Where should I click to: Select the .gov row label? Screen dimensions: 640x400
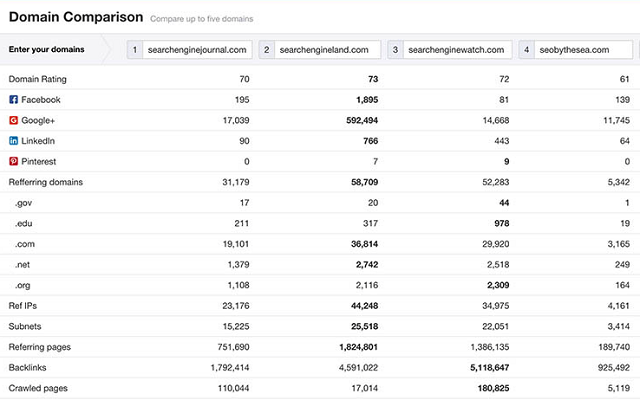point(23,203)
